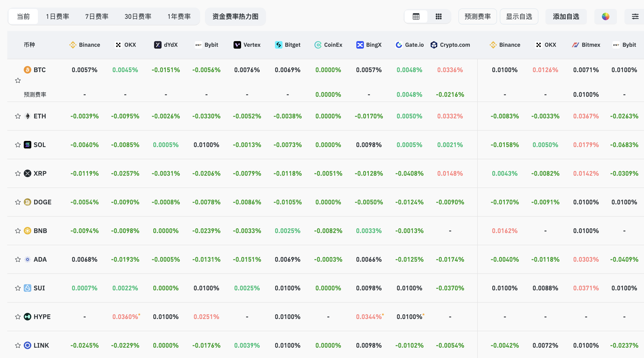Viewport: 644px width, 358px height.
Task: Select the 当前 tab
Action: coord(23,16)
